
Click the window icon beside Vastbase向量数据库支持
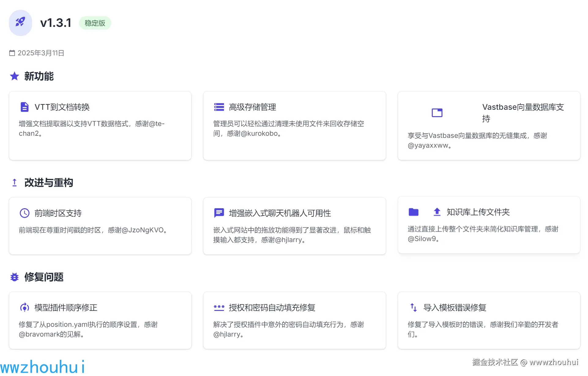(x=437, y=113)
